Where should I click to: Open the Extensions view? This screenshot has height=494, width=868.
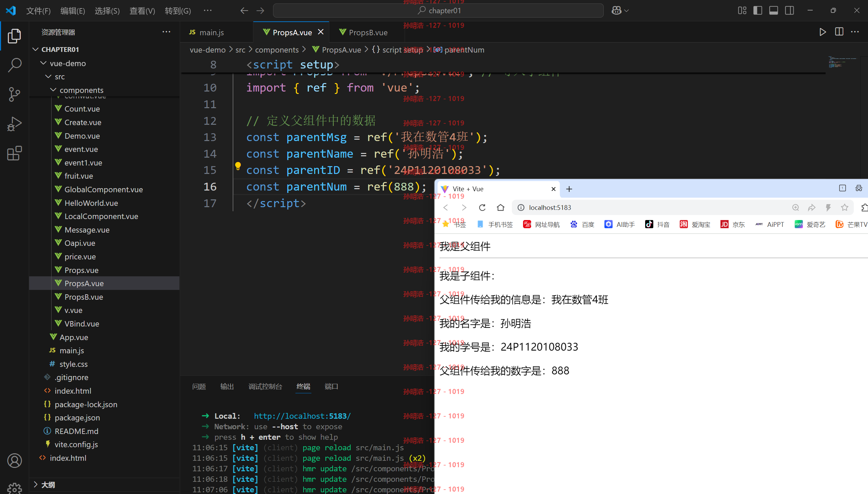point(14,154)
